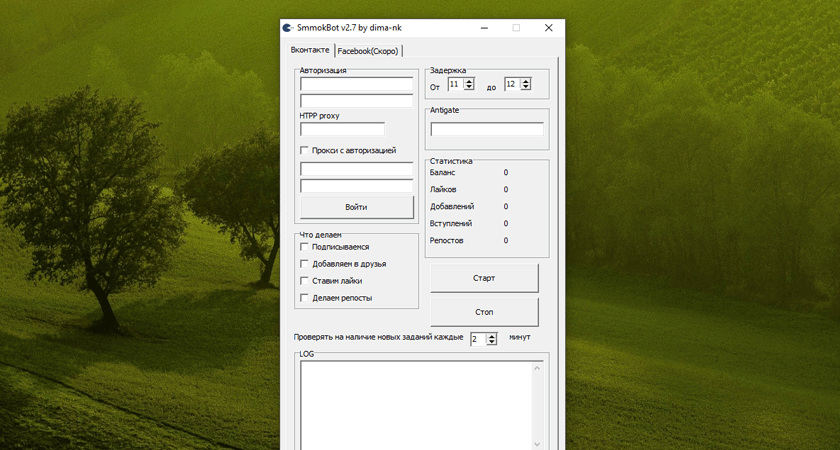
Task: Enable Добавляем в друзья checkbox
Action: [x=304, y=264]
